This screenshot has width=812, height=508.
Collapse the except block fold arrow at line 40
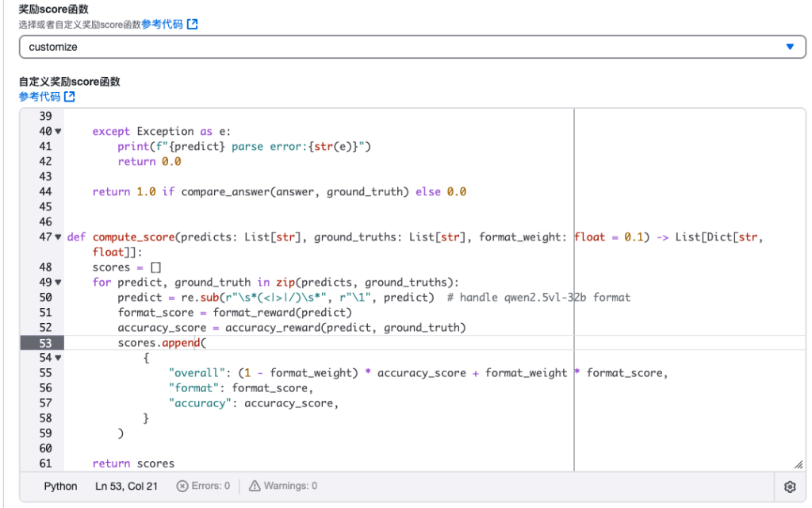pyautogui.click(x=58, y=131)
